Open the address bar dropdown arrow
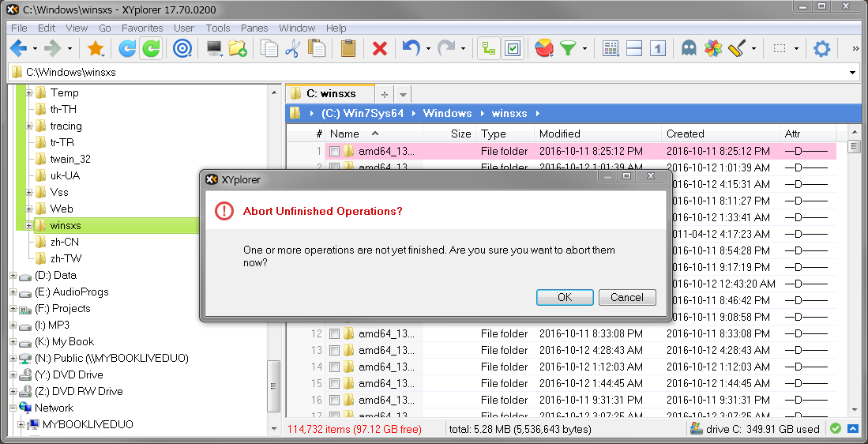The image size is (868, 444). (x=852, y=73)
